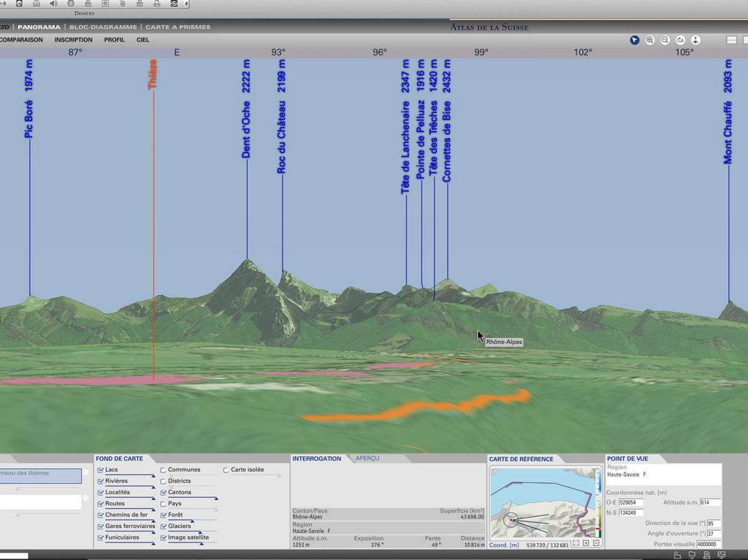
Task: Open the Région field in Point de vue
Action: tap(663, 475)
